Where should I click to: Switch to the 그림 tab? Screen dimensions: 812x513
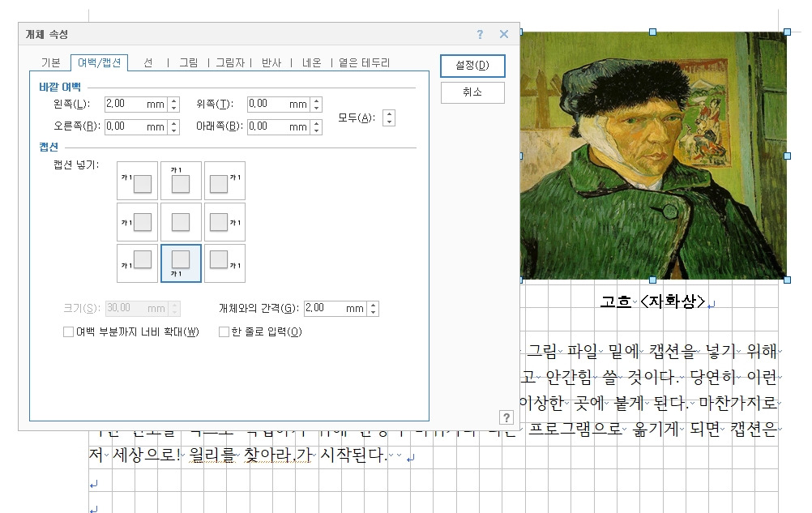(189, 62)
